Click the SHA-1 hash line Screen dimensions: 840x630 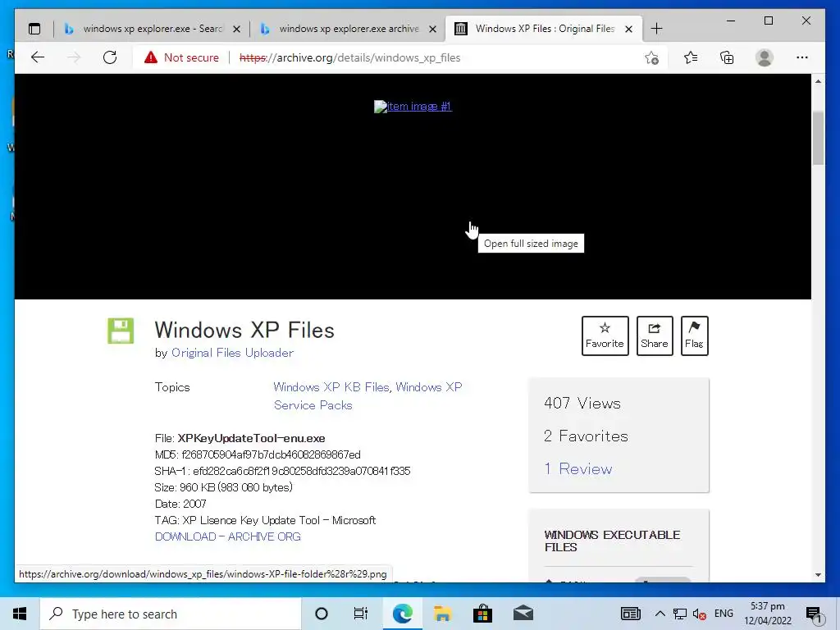(x=282, y=471)
